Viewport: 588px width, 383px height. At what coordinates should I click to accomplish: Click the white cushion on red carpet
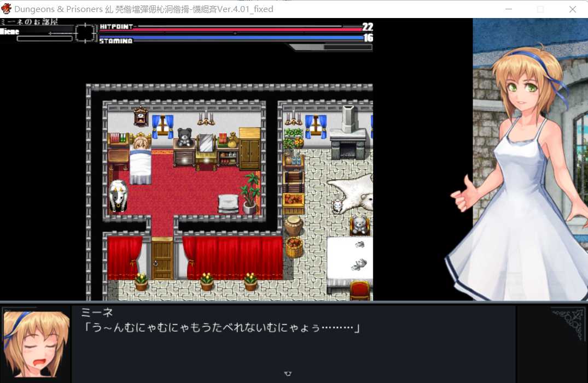tap(228, 203)
